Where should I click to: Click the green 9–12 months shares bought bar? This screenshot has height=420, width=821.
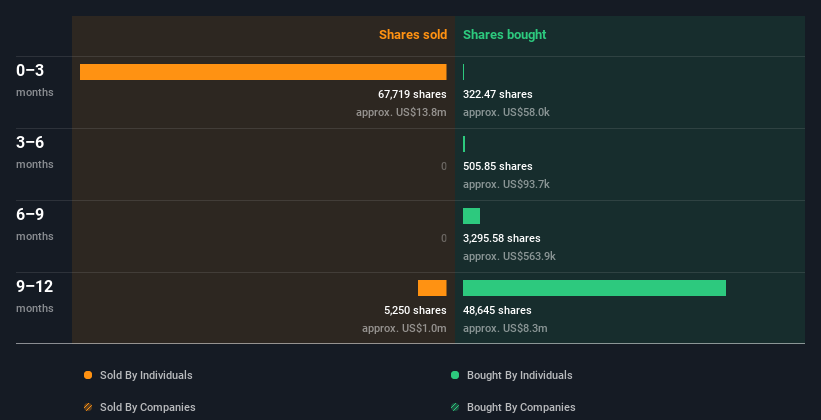(x=594, y=288)
